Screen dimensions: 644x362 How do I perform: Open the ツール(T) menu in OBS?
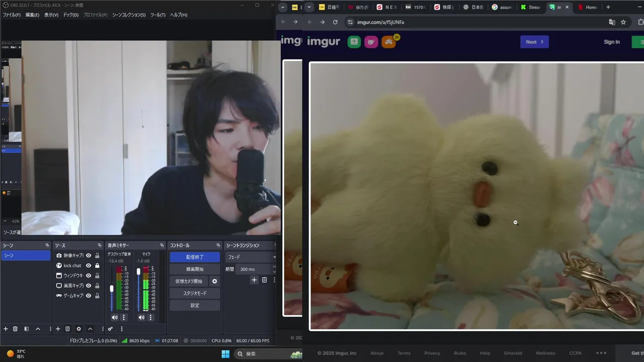pos(158,15)
